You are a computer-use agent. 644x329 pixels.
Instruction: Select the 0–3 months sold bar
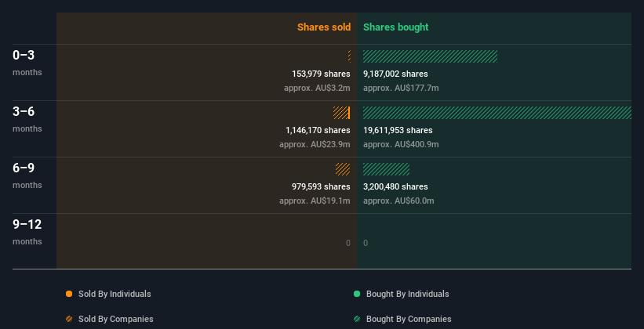coord(349,56)
